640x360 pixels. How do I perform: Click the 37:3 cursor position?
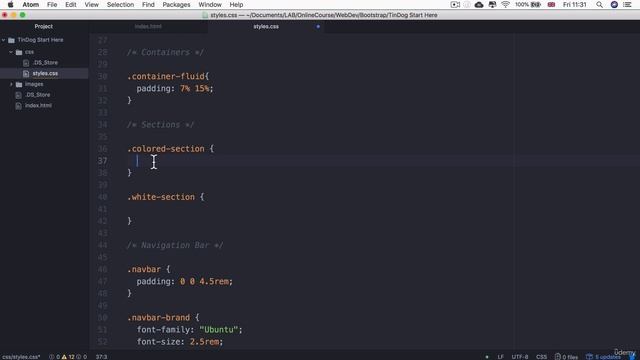(x=101, y=357)
